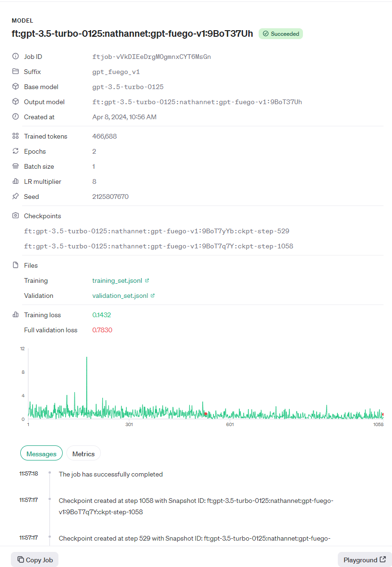
Task: Click the red validation marker at chart end
Action: click(383, 414)
